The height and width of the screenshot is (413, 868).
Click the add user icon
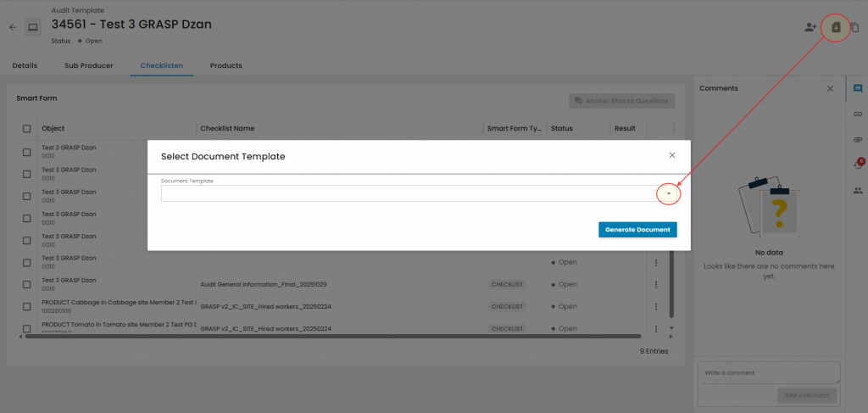(810, 27)
